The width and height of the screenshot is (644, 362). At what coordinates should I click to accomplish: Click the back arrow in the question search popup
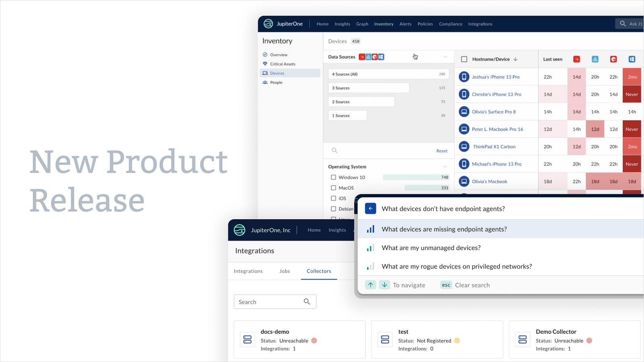point(370,208)
